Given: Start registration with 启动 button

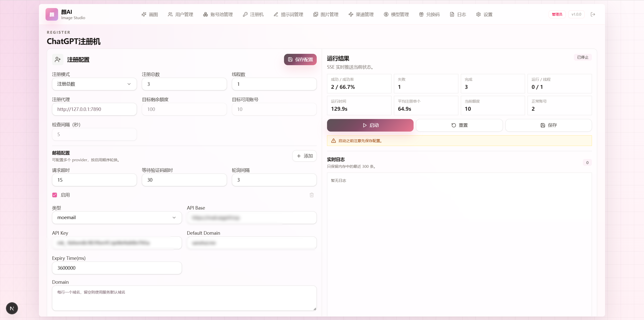Looking at the screenshot, I should click(370, 125).
